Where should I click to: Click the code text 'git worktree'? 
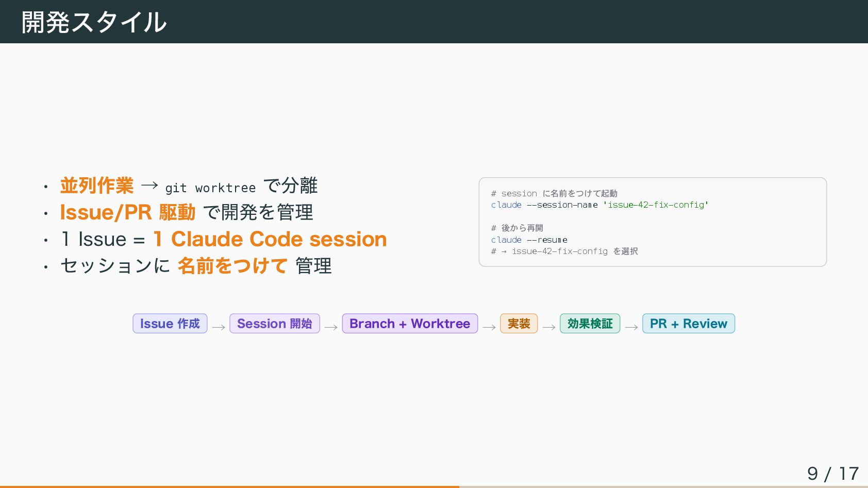pos(210,188)
